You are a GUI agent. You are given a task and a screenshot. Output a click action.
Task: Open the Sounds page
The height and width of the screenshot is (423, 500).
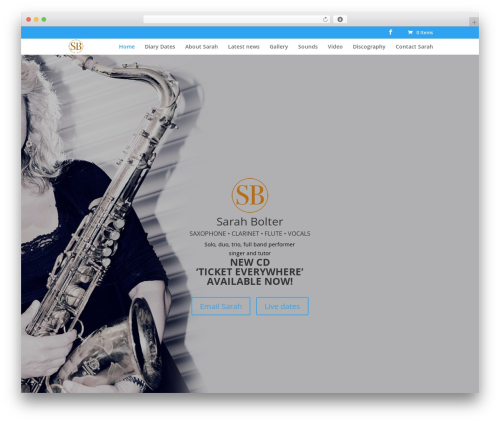[308, 47]
